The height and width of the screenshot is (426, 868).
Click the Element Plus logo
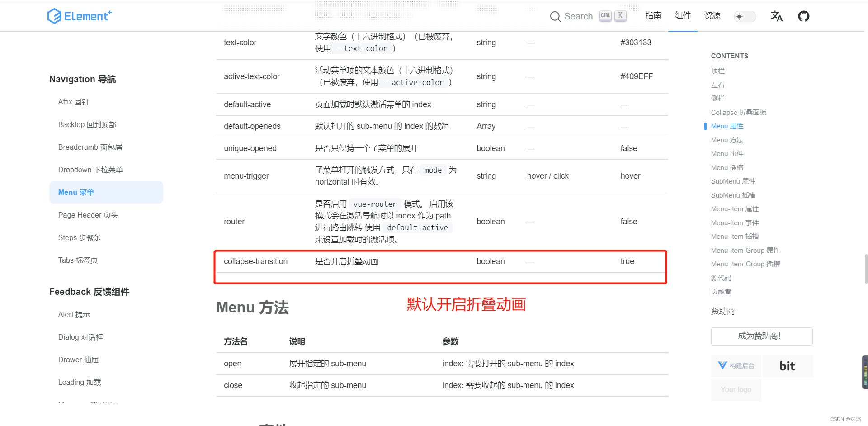click(x=79, y=16)
